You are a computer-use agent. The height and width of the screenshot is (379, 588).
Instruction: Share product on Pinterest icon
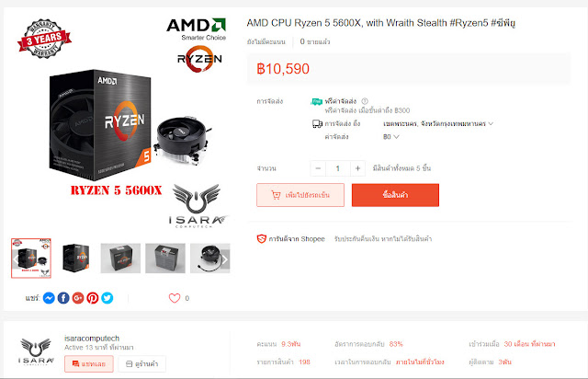93,298
